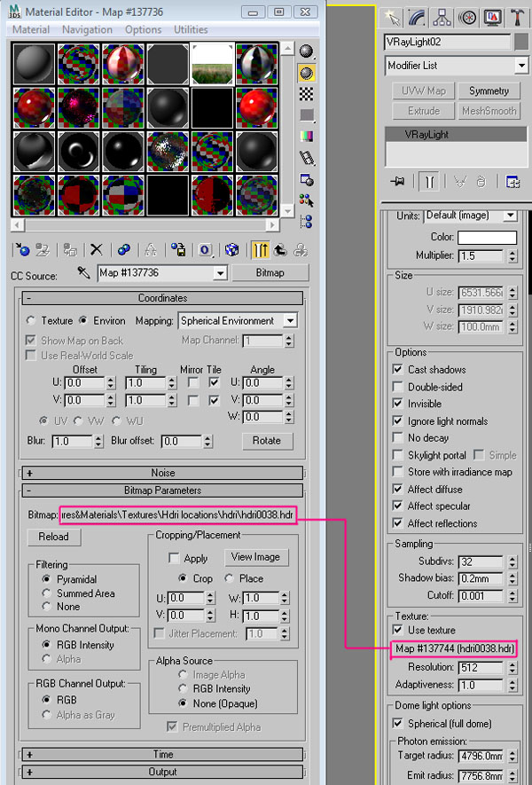This screenshot has width=532, height=785.
Task: Click the Pin Stack icon
Action: 398,181
